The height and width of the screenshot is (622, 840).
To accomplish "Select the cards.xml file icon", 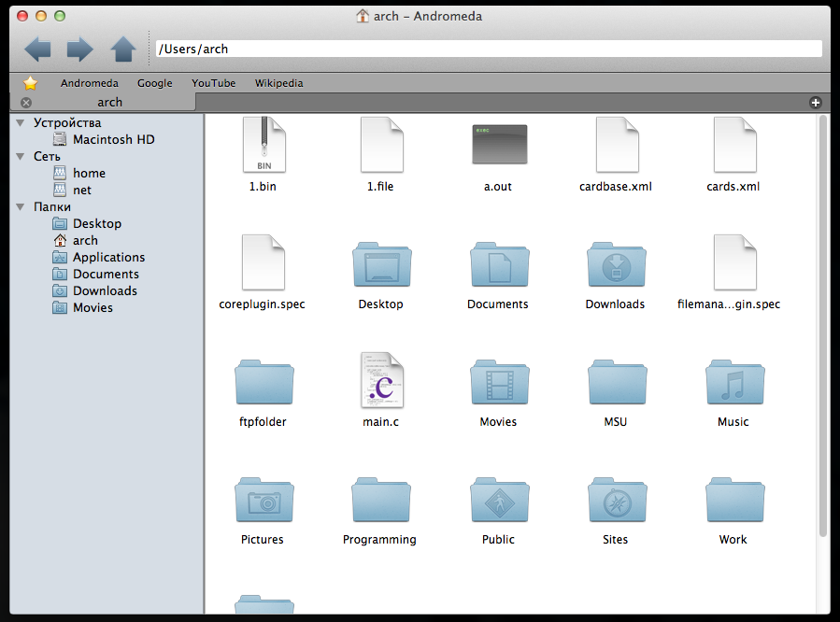I will pos(735,145).
